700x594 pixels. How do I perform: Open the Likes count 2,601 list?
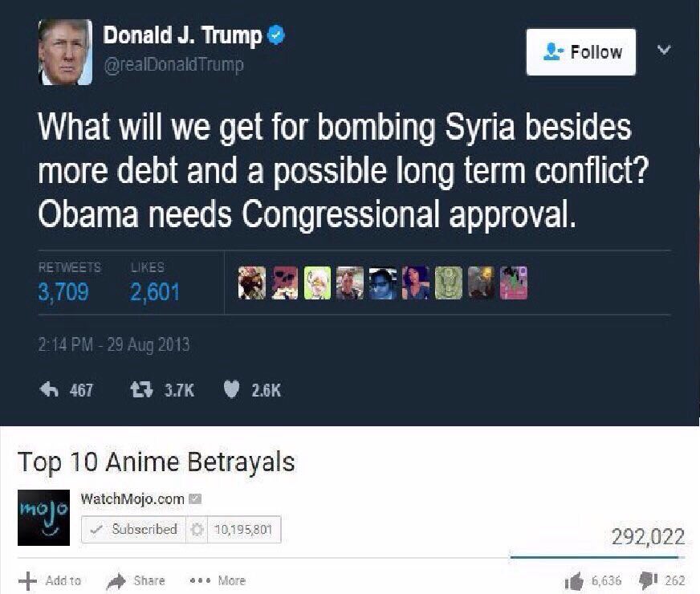tap(154, 292)
